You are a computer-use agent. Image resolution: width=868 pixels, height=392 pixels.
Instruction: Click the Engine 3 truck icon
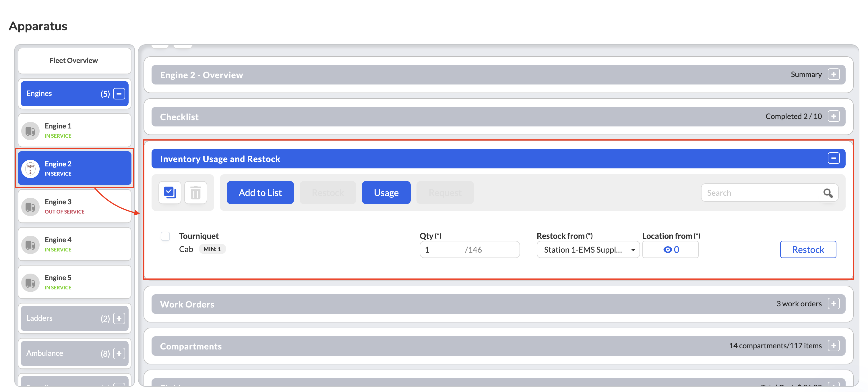click(30, 207)
